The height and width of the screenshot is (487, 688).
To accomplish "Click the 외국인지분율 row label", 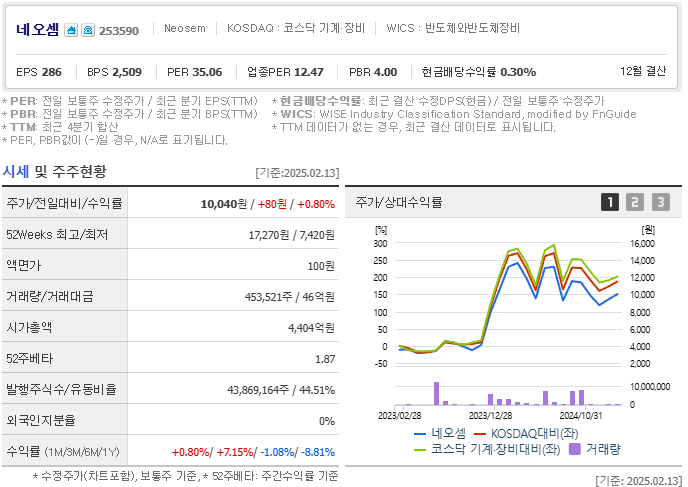I will pos(41,420).
